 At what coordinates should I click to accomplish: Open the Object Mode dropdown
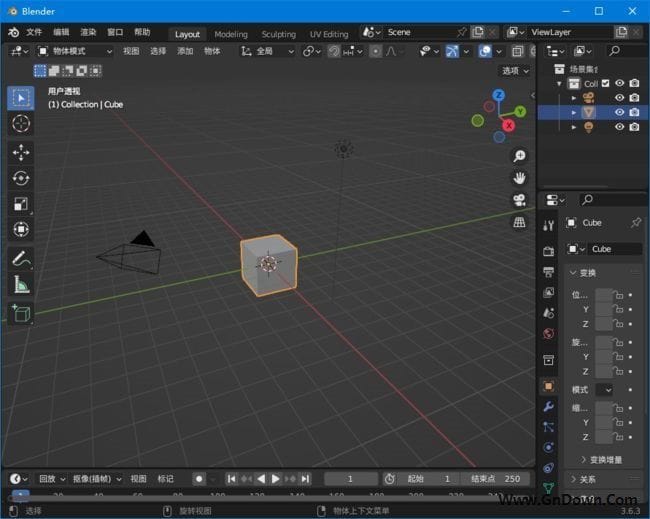75,51
